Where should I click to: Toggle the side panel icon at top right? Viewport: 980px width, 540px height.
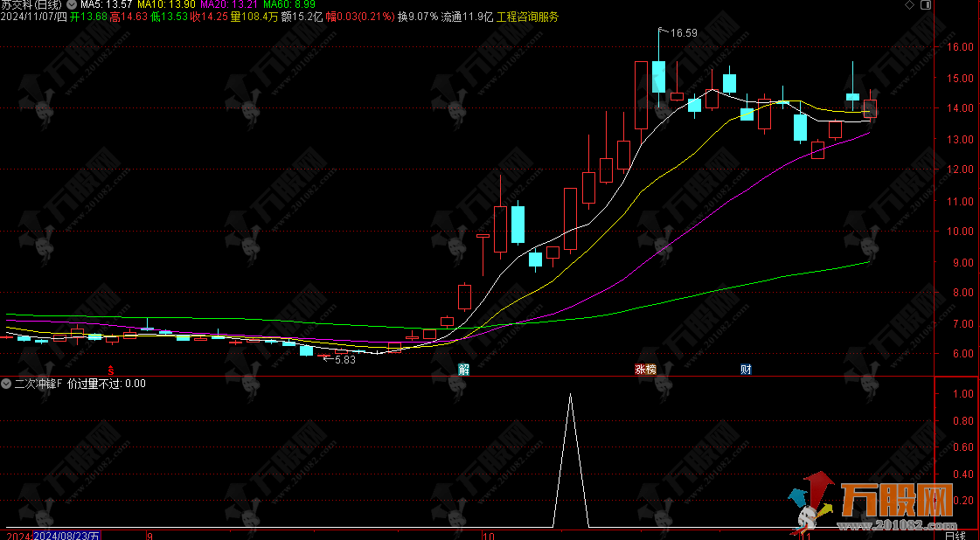pyautogui.click(x=926, y=5)
